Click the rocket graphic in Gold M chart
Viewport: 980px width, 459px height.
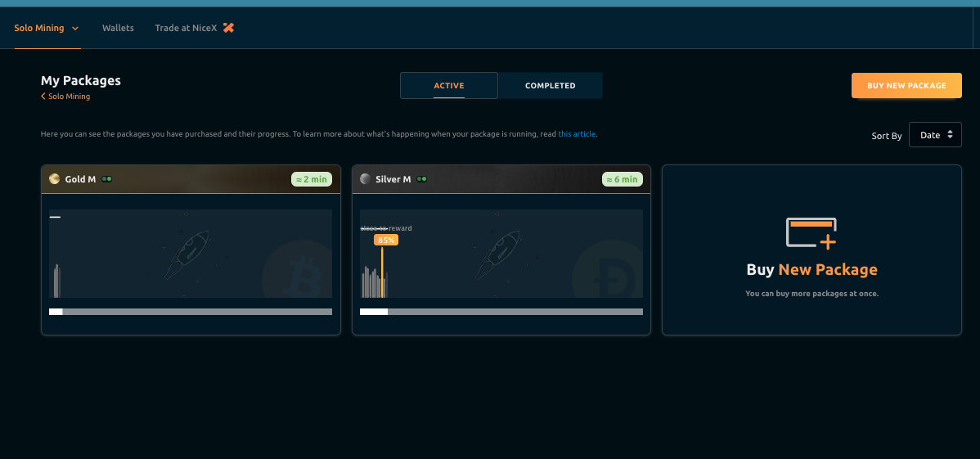tap(187, 254)
